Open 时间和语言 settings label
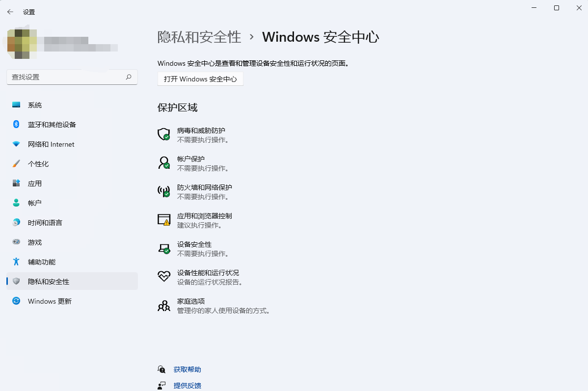The width and height of the screenshot is (588, 391). tap(45, 223)
